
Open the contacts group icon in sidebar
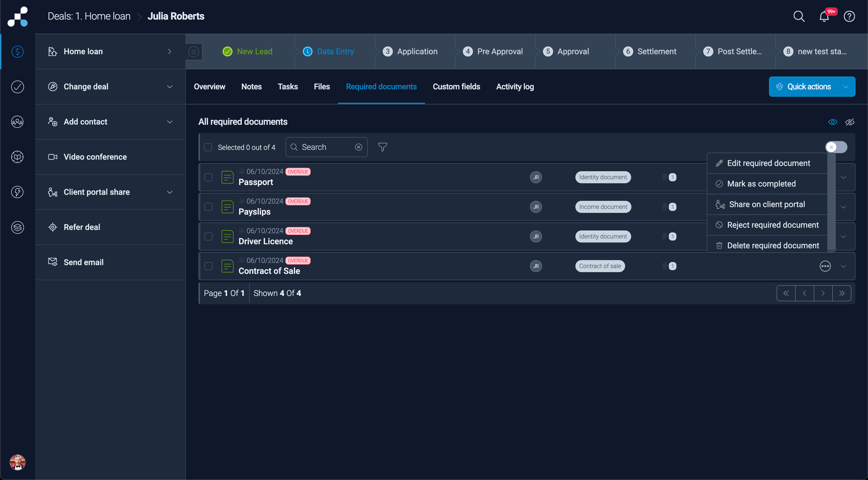point(18,122)
